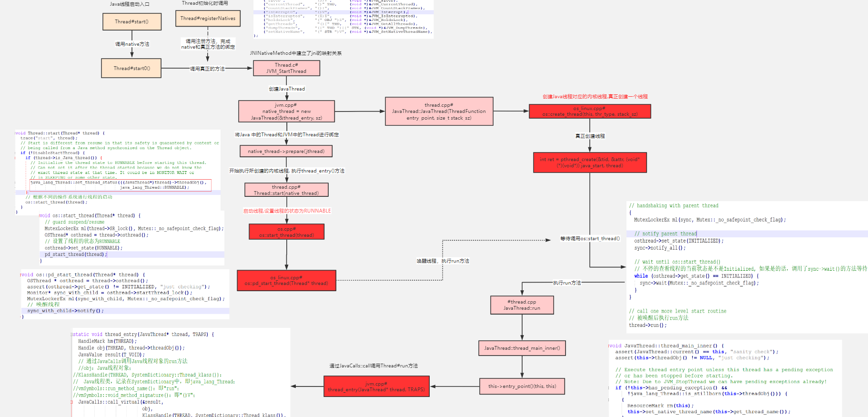Image resolution: width=868 pixels, height=417 pixels.
Task: Click the '唤醒线程, 执行run方法' dotted-line label
Action: point(443,261)
